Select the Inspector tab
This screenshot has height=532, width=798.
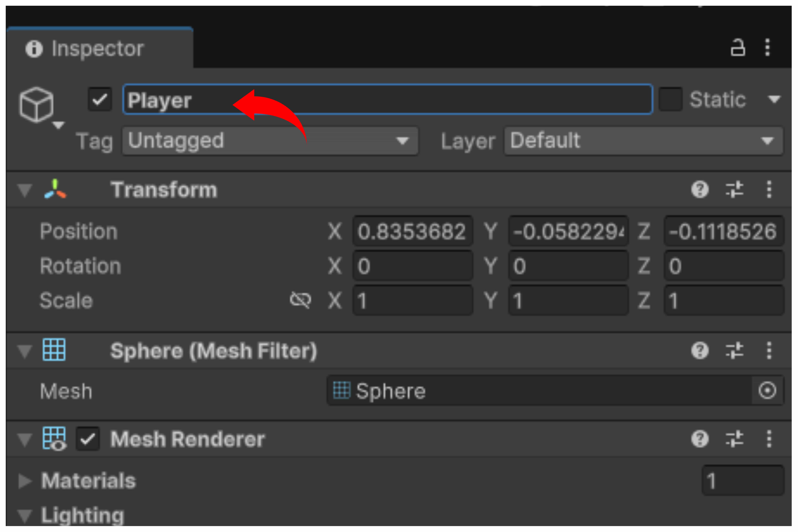pos(98,49)
